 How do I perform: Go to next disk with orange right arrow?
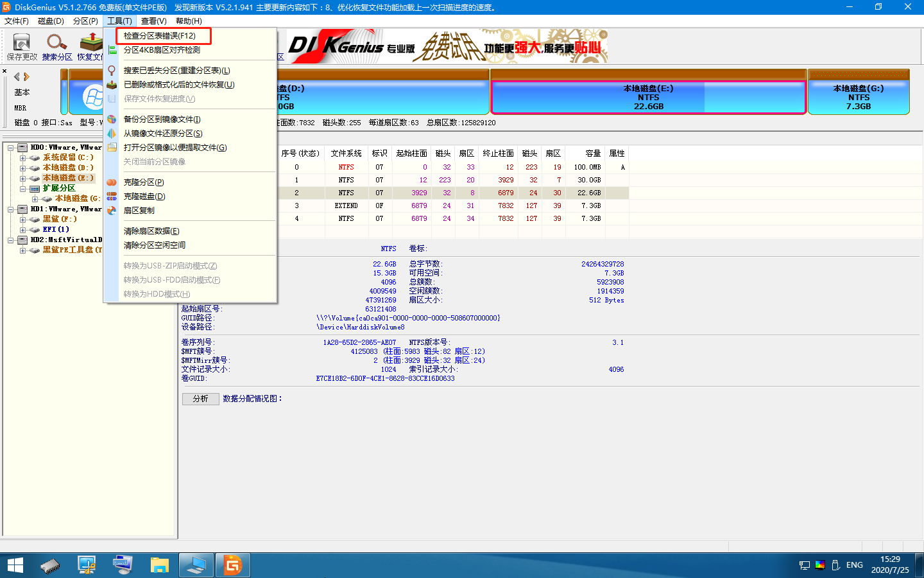(26, 76)
